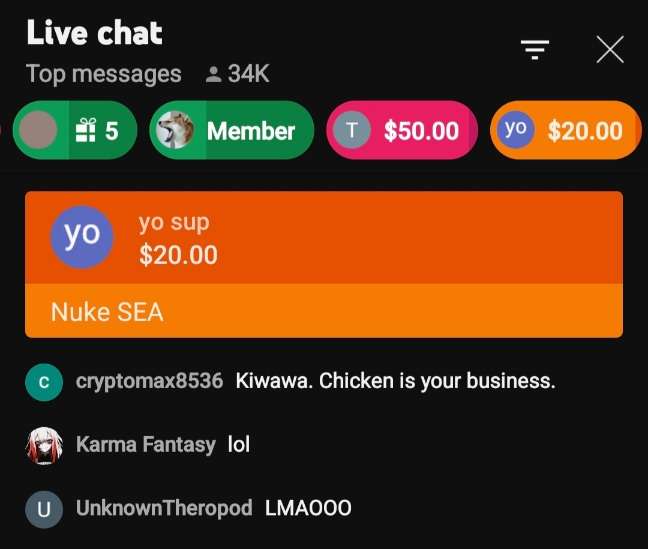Click the gift box icon in green chip
This screenshot has height=549, width=648.
86,130
